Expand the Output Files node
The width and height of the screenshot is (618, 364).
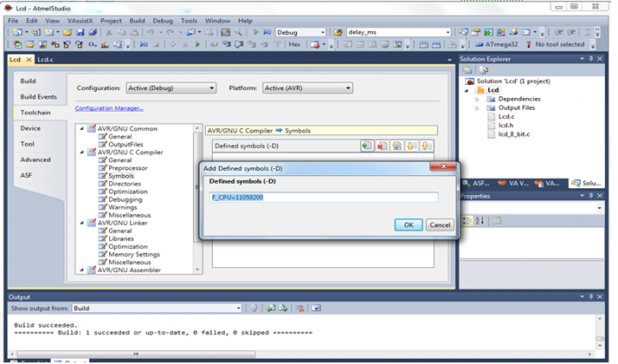pos(477,107)
